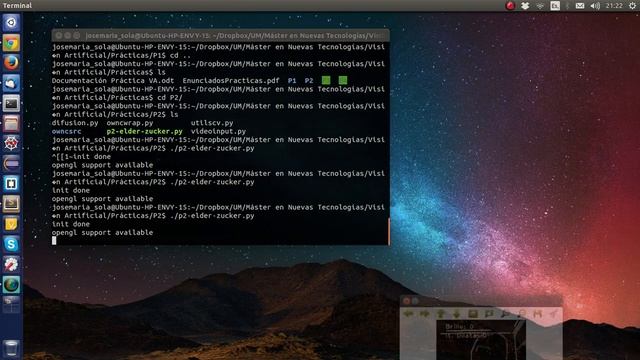Click the back arrow in image window toolbar
The image size is (640, 360).
pyautogui.click(x=408, y=314)
